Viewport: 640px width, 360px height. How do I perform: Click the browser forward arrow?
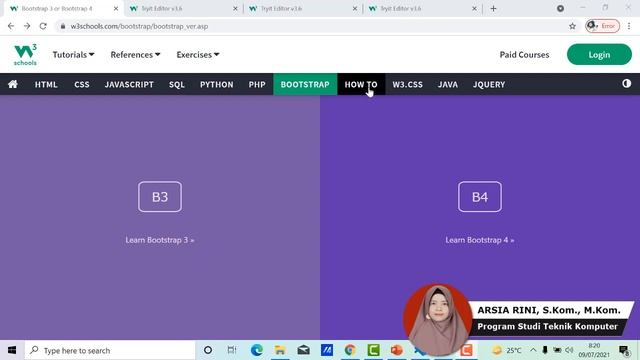[x=27, y=26]
